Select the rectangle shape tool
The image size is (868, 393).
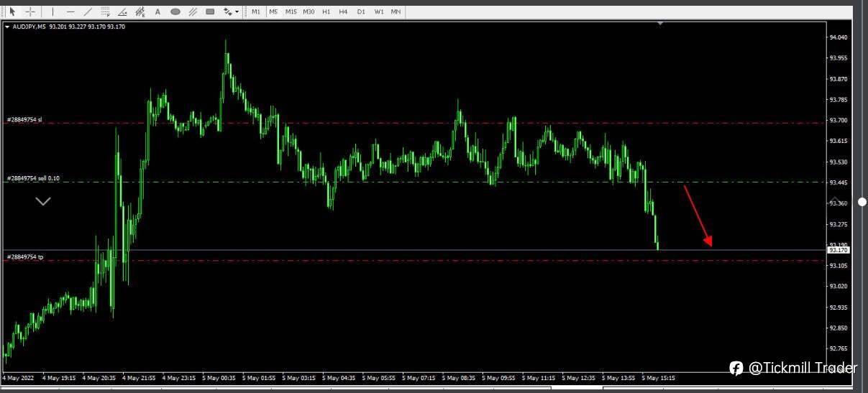210,11
